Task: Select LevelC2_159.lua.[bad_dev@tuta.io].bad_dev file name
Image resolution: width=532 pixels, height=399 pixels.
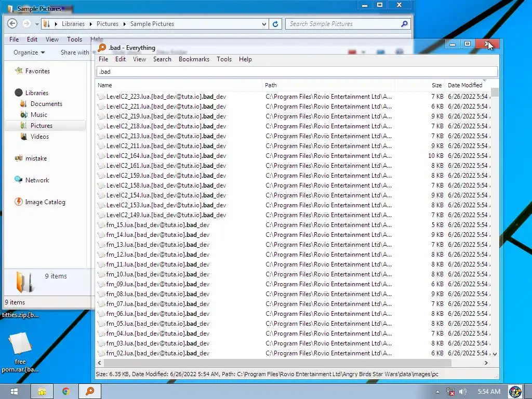Action: pos(166,176)
